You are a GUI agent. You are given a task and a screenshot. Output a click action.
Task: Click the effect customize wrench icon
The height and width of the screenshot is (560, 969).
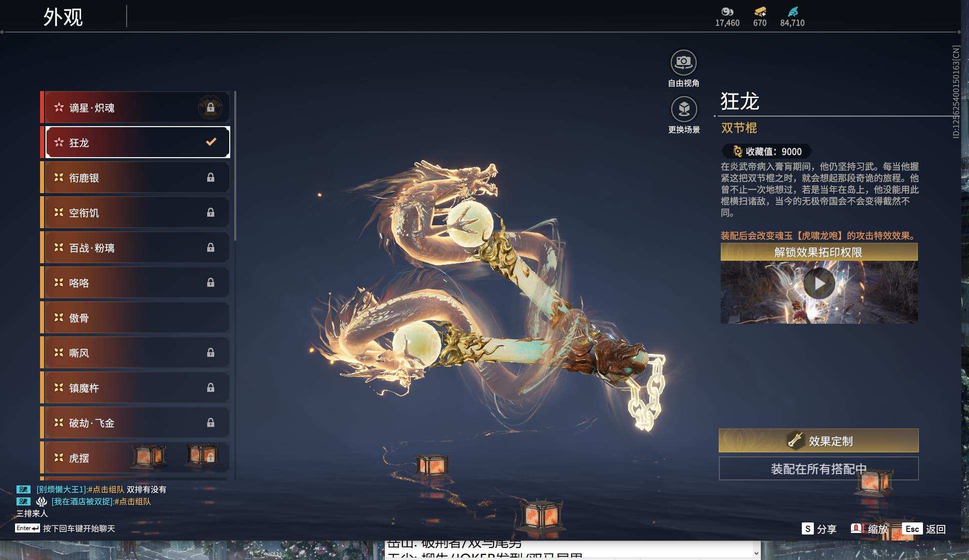click(x=795, y=440)
